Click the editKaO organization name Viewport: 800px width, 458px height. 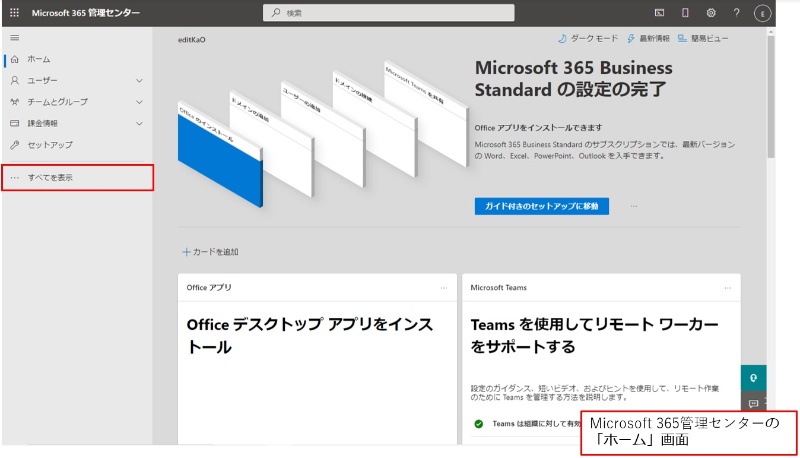192,40
